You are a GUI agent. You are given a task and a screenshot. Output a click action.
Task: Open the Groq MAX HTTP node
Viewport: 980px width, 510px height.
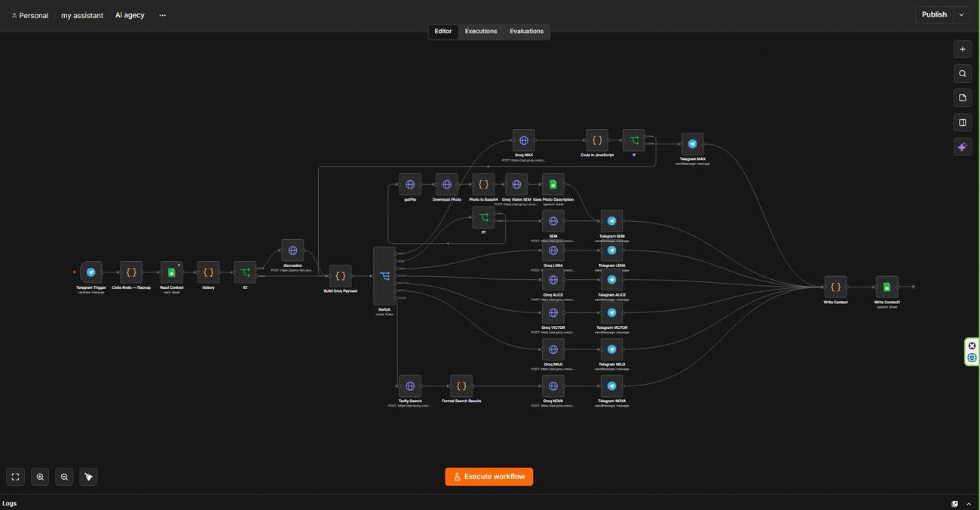pyautogui.click(x=524, y=140)
